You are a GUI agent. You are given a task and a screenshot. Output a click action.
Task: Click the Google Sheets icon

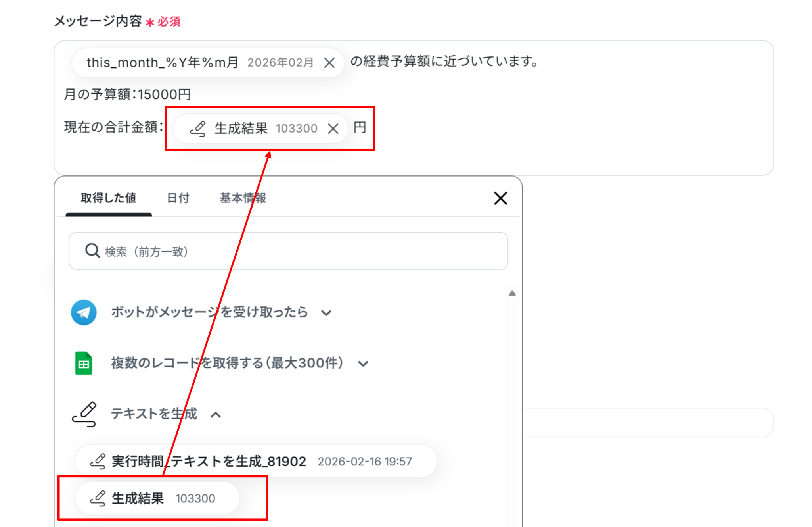84,363
